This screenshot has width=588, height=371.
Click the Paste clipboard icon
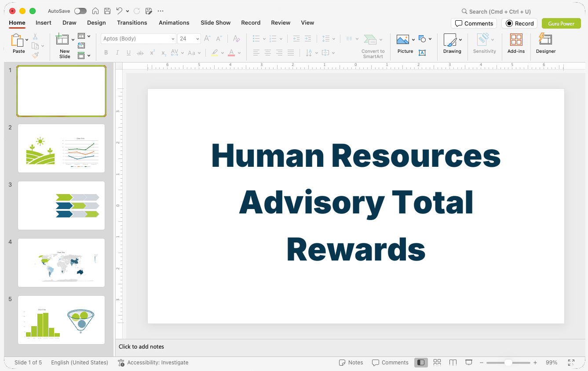pos(18,40)
